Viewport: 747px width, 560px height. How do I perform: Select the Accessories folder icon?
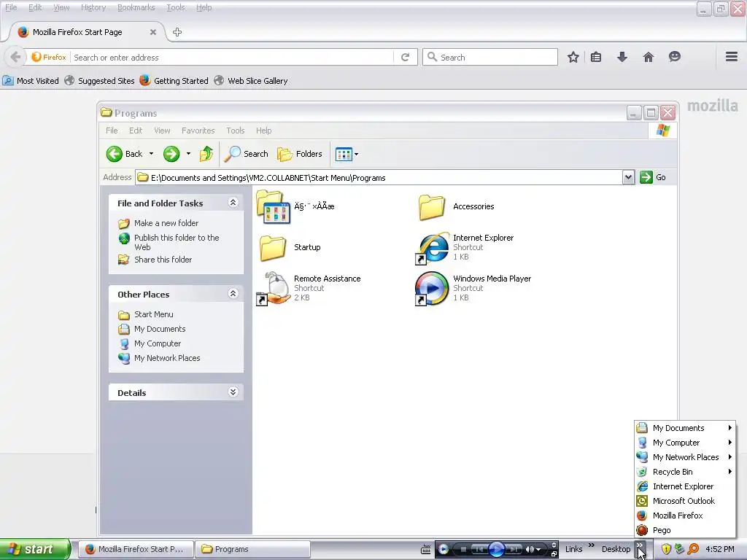click(x=432, y=206)
